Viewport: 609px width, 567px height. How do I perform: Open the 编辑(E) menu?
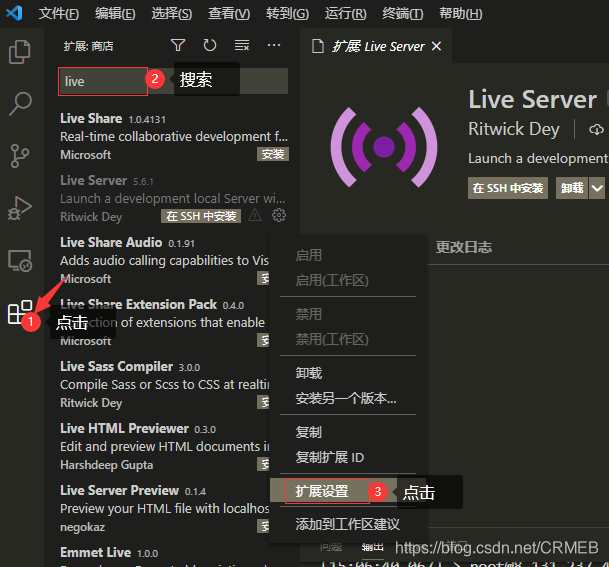(x=115, y=14)
